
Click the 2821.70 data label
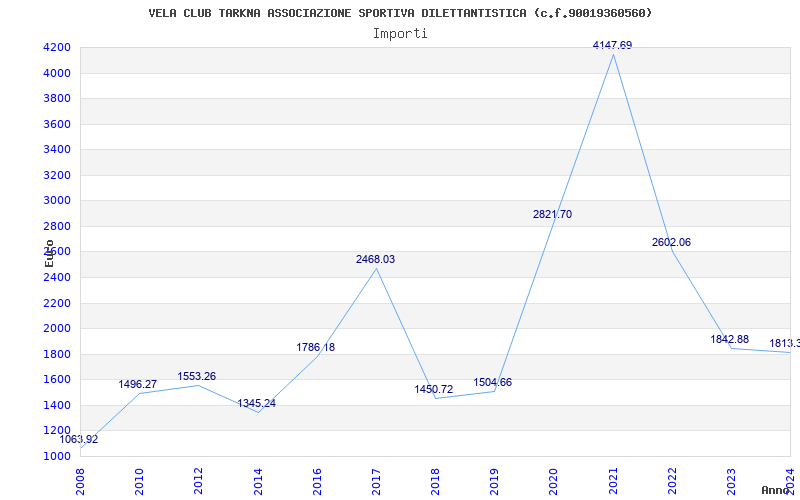pyautogui.click(x=553, y=215)
